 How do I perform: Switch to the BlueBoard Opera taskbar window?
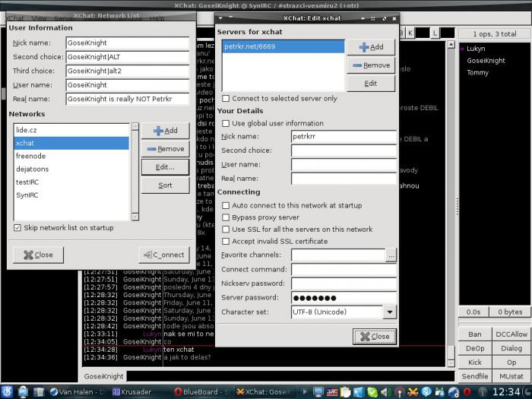[x=202, y=392]
